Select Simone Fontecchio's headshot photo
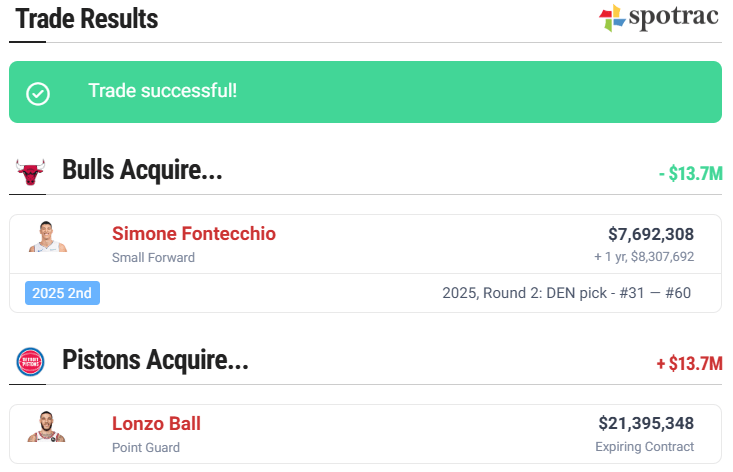This screenshot has width=733, height=472. click(47, 238)
